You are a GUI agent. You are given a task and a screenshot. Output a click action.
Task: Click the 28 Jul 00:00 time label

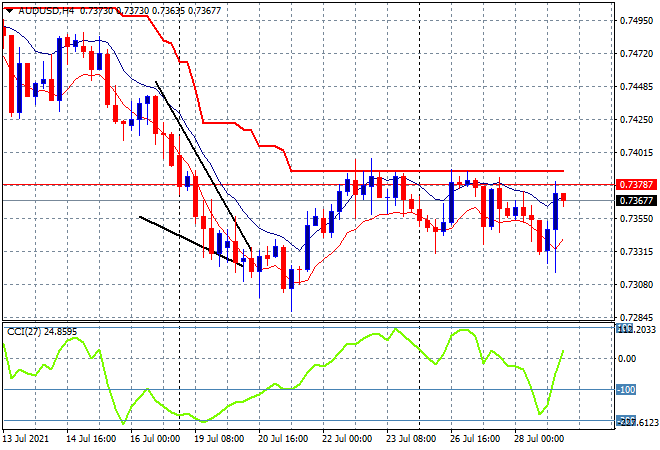tap(539, 439)
